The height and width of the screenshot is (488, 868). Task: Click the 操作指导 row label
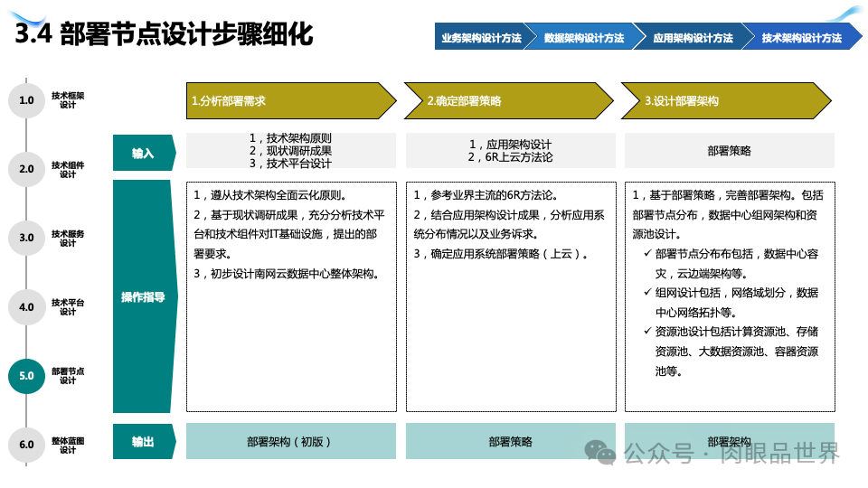(x=145, y=296)
